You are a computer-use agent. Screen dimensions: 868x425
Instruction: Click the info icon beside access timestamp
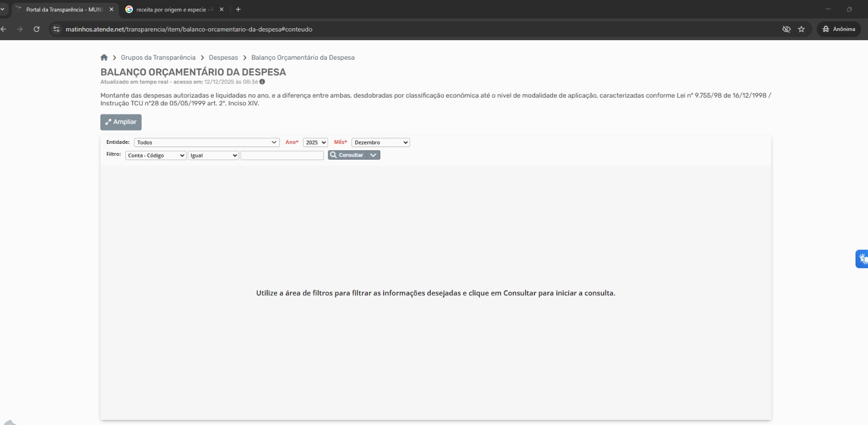262,82
